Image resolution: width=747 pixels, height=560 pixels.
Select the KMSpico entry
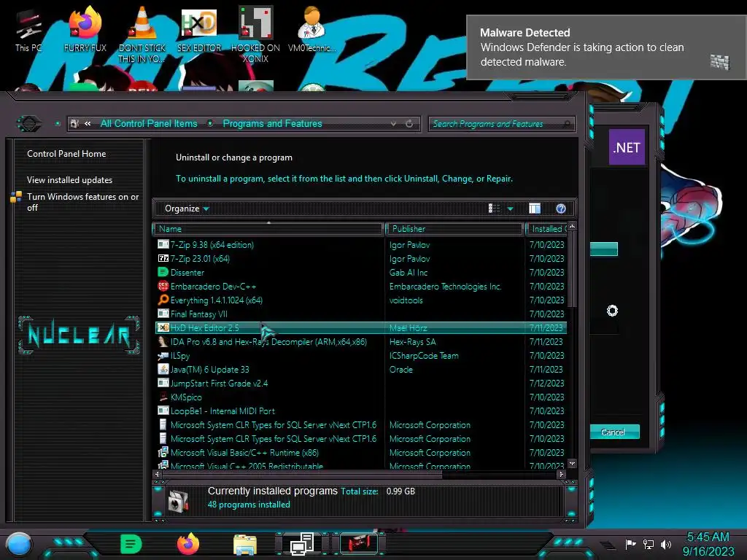(x=360, y=397)
